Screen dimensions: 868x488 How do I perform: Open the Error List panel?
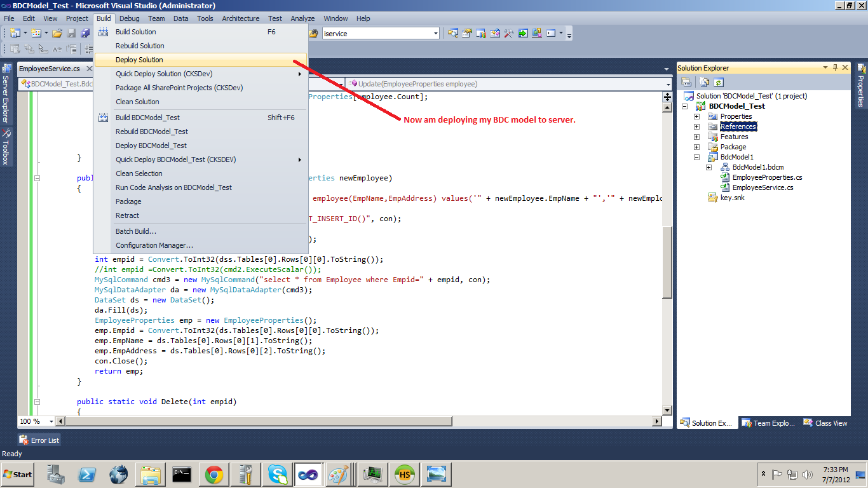(x=39, y=440)
